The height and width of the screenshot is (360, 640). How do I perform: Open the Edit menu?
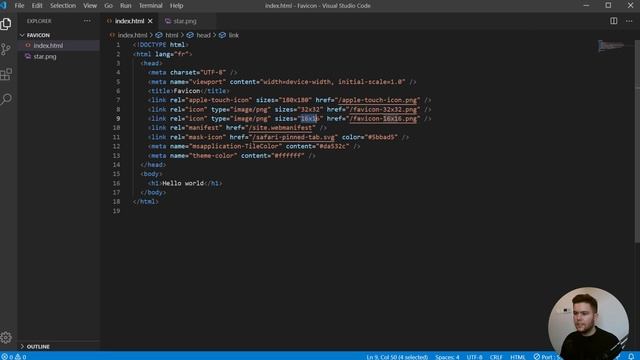click(37, 6)
